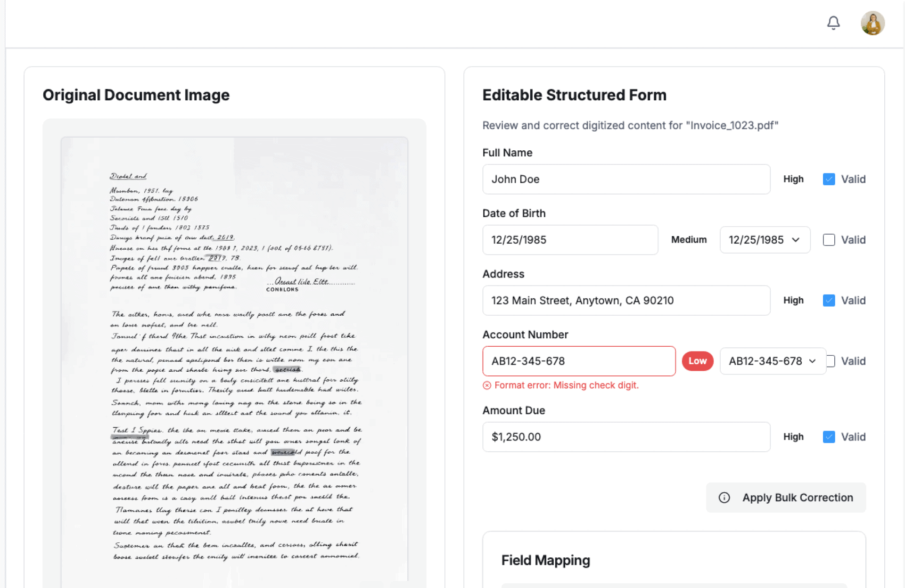
Task: Open the Date of Birth suggestions dropdown
Action: (x=765, y=240)
